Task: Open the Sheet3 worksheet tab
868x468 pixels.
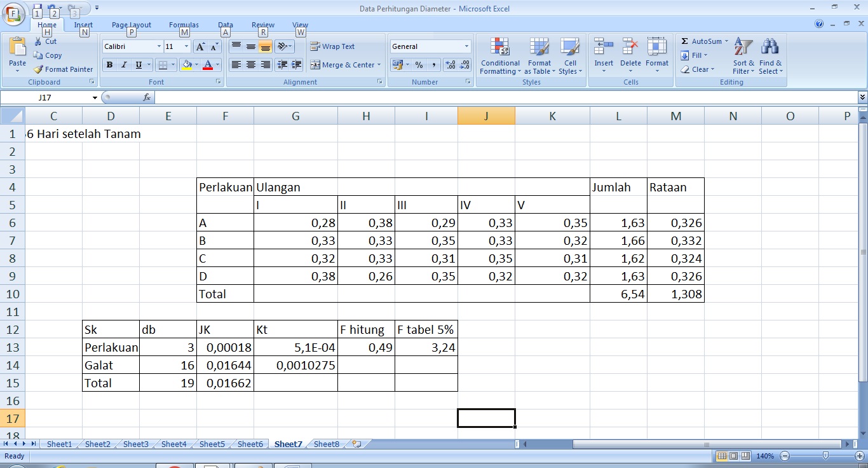Action: pyautogui.click(x=135, y=444)
